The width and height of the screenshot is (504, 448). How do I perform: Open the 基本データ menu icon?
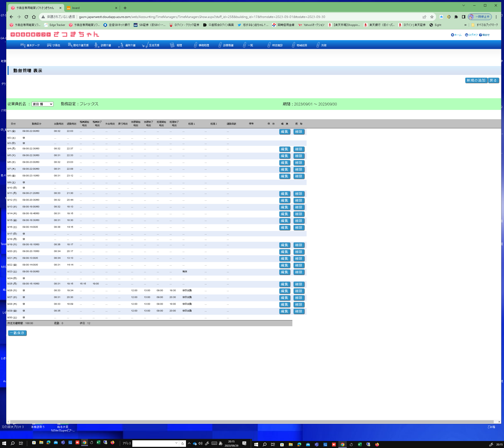[23, 45]
